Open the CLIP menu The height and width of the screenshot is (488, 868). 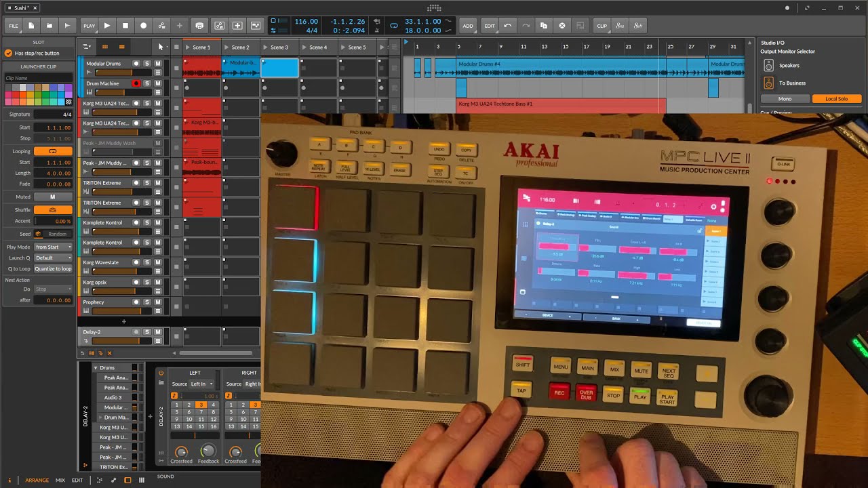601,26
